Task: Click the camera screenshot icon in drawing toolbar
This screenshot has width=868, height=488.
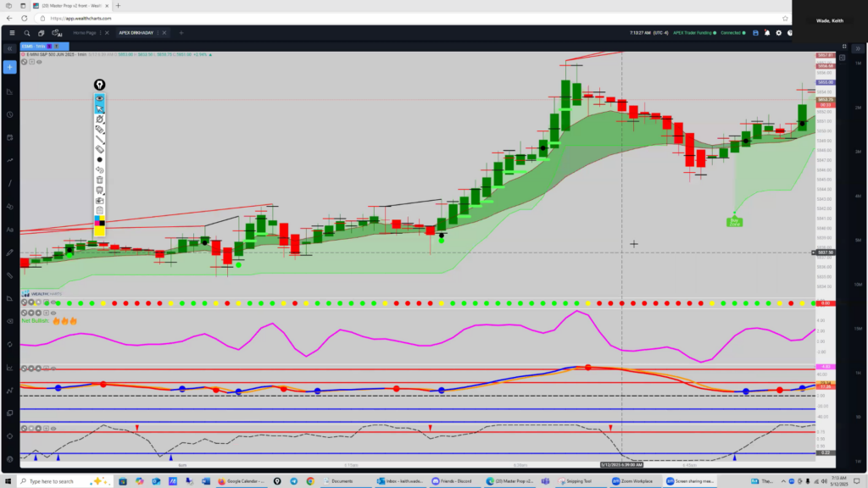Action: tap(100, 200)
